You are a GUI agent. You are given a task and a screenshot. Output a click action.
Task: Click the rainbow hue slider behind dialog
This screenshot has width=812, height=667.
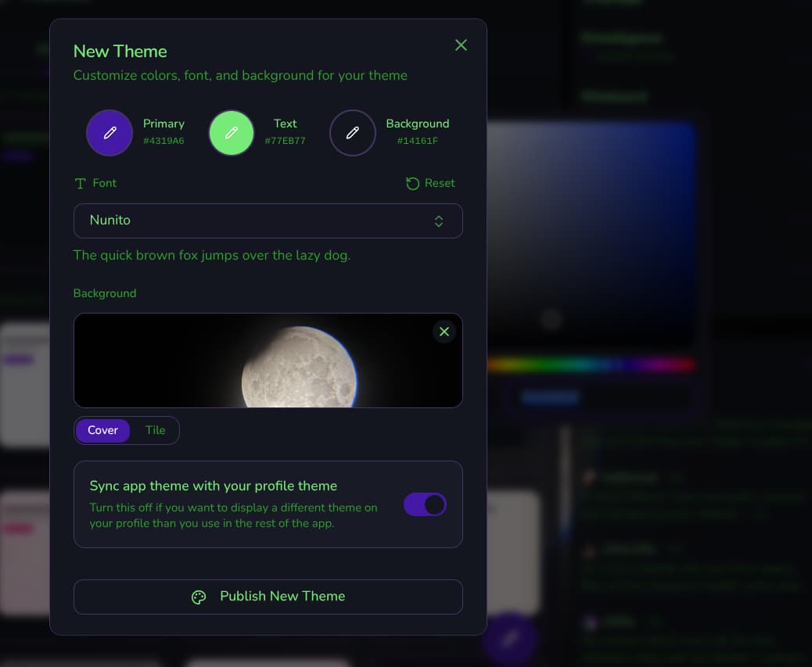click(591, 365)
